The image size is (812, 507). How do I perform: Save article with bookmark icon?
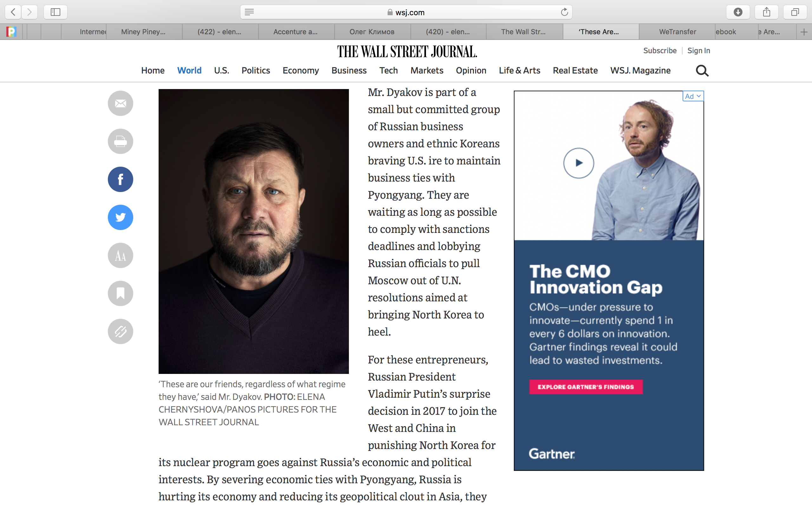click(x=121, y=293)
